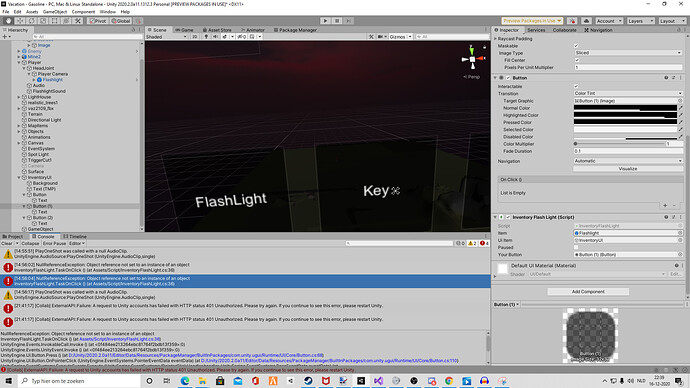Click the Fade Duration input field

point(628,151)
